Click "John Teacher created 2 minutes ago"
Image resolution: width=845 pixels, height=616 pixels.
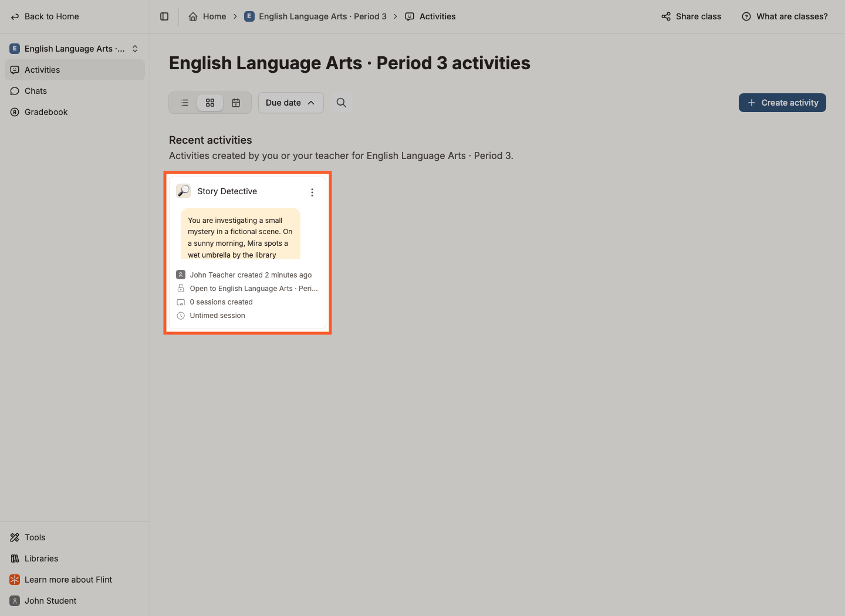click(251, 275)
